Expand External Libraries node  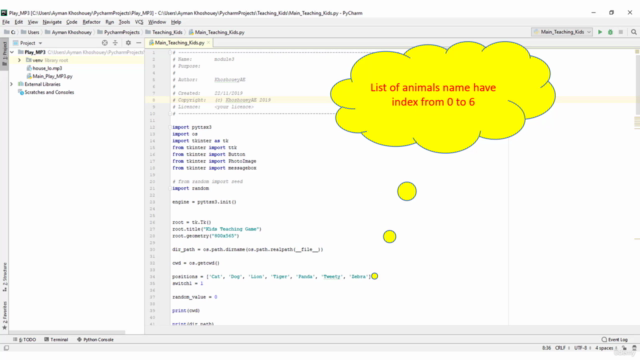point(12,84)
